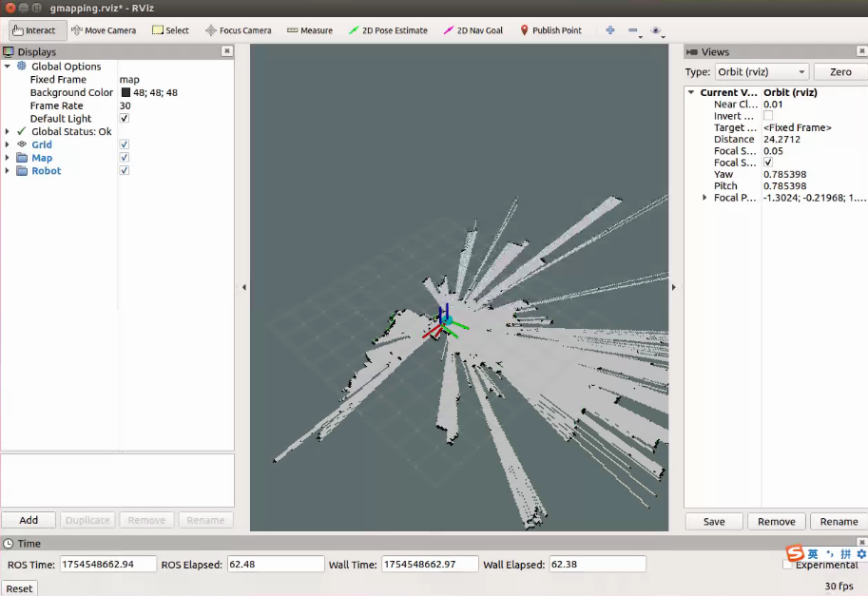Click the Wall Elapsed field
The width and height of the screenshot is (868, 596).
tap(597, 564)
